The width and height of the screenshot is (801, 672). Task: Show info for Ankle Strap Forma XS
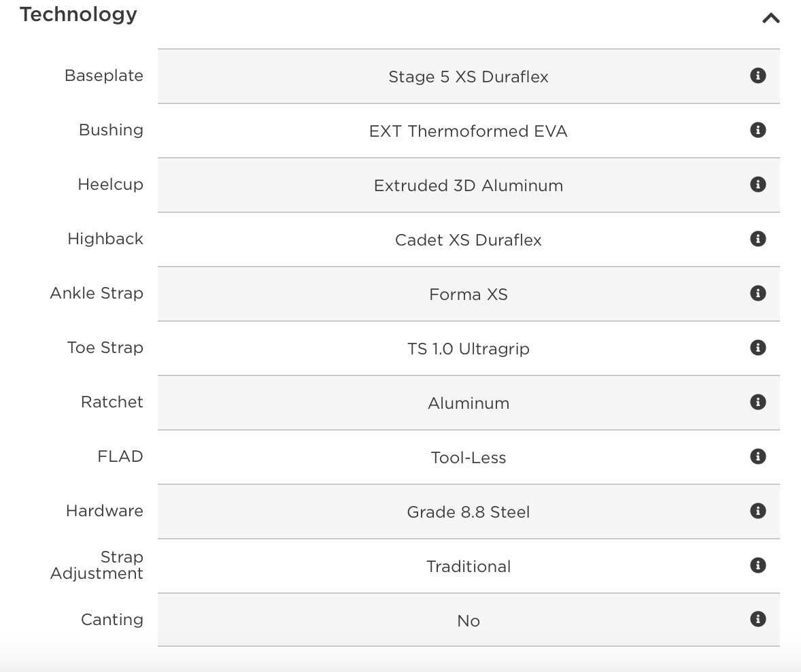(x=757, y=293)
